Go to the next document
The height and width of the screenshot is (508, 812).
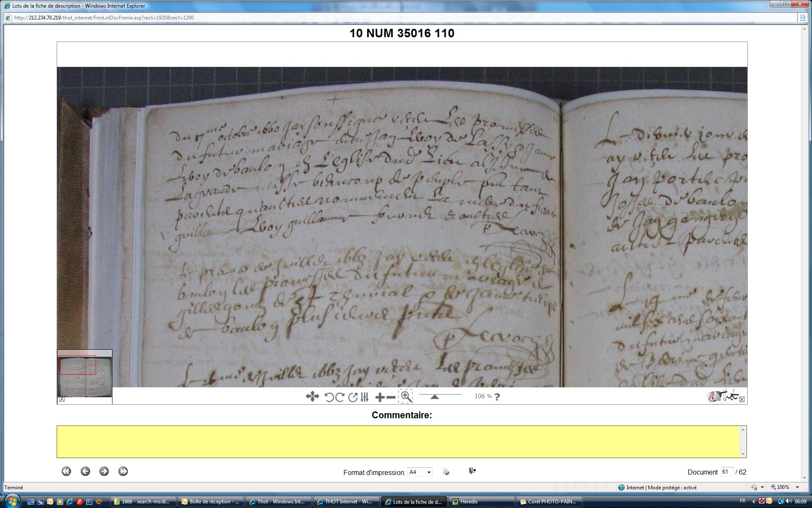(x=104, y=471)
